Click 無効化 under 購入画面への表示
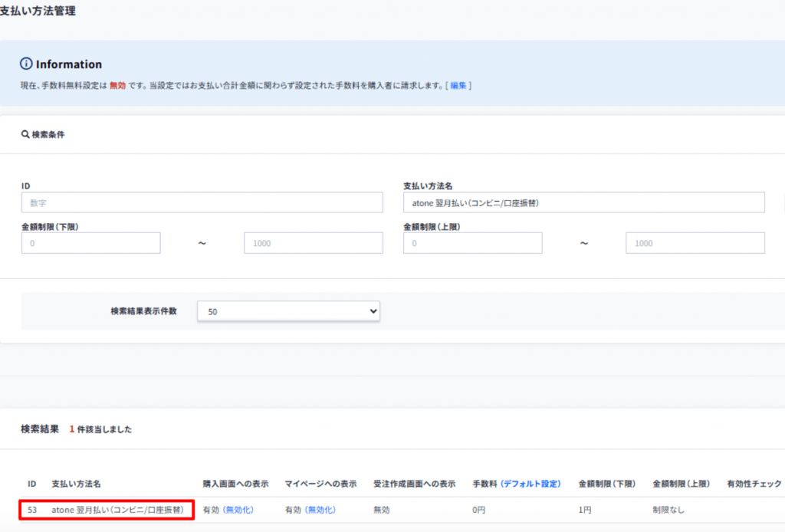This screenshot has width=785, height=532. coord(238,510)
